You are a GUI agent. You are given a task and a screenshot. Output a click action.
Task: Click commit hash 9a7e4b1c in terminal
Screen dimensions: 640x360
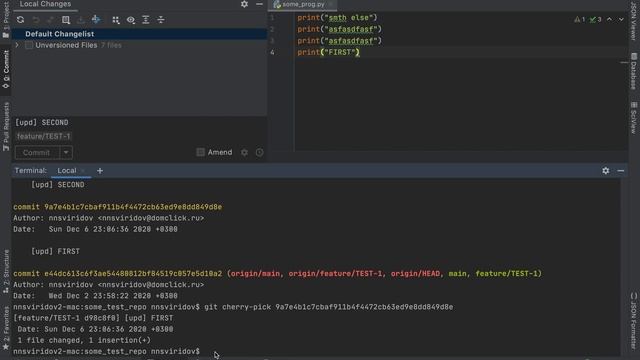[133, 207]
